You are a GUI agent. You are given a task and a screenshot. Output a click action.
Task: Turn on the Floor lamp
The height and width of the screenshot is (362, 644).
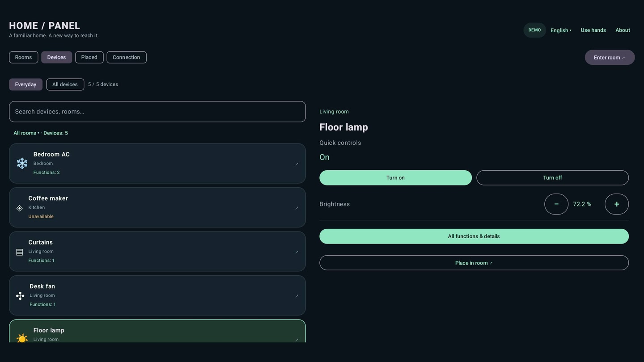395,178
